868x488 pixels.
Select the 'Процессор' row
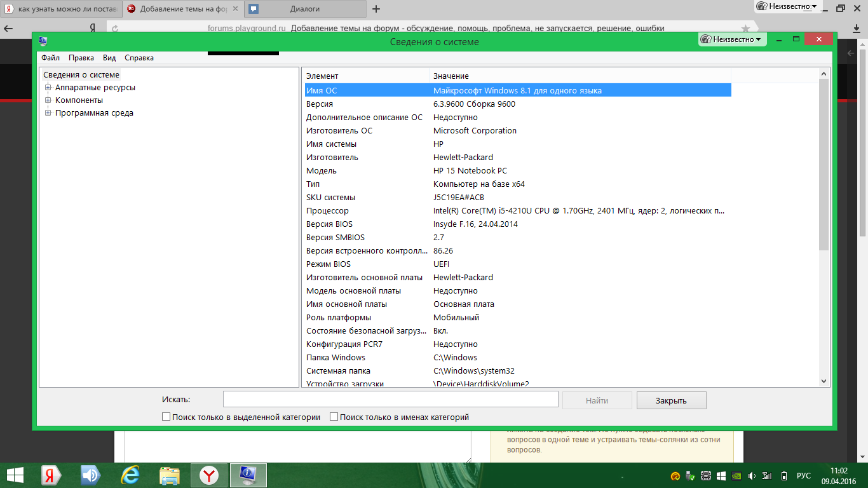click(518, 210)
